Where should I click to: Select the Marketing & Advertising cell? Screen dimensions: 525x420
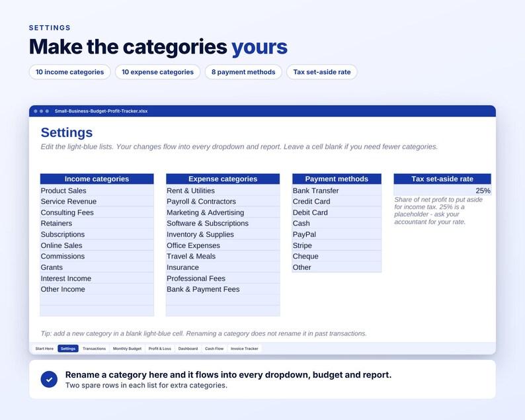coord(223,212)
